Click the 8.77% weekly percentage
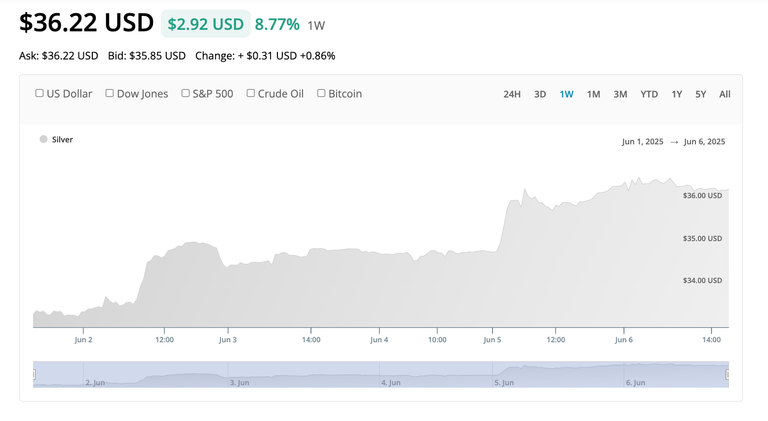Image resolution: width=768 pixels, height=421 pixels. pos(277,24)
